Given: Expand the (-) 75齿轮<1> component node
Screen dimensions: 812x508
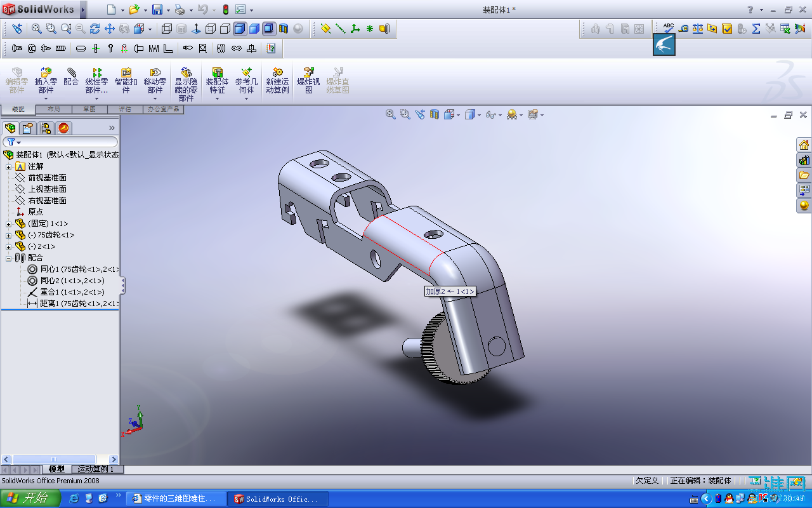Looking at the screenshot, I should click(9, 235).
